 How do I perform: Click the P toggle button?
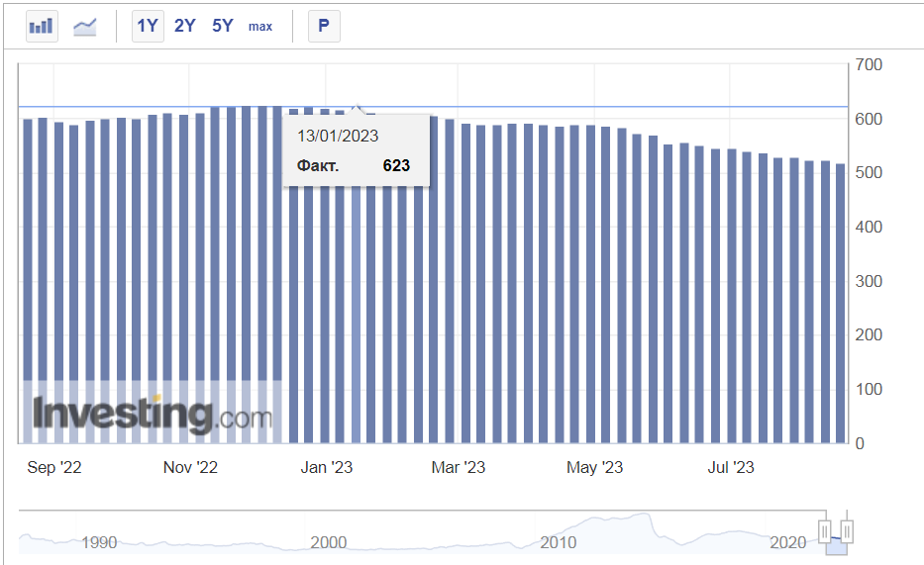tap(324, 26)
